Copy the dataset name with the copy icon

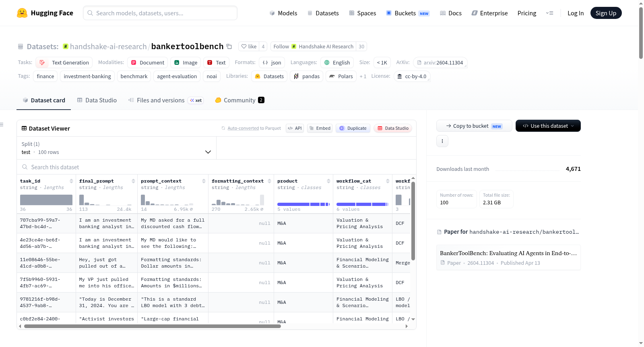(x=229, y=46)
